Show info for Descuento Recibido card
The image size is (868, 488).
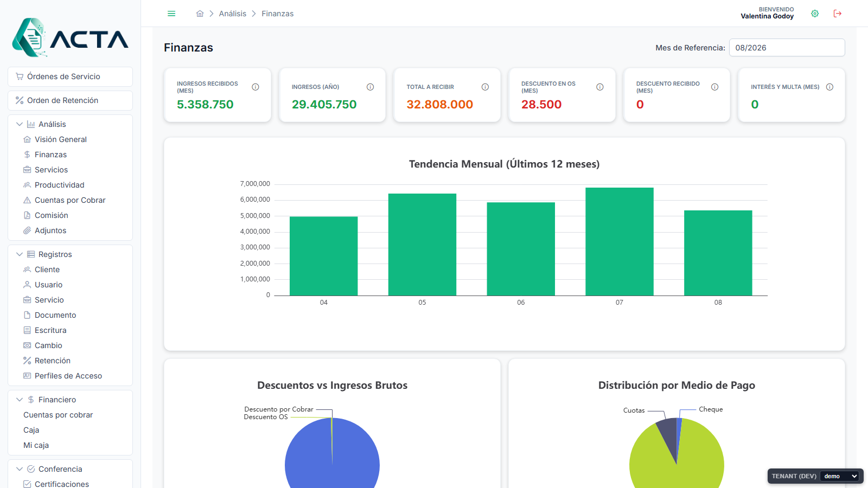(x=715, y=87)
